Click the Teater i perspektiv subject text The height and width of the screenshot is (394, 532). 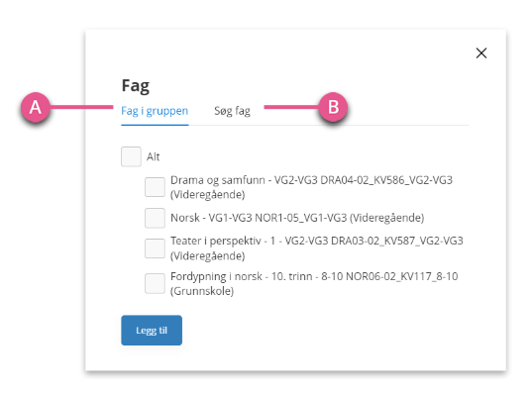(x=317, y=248)
